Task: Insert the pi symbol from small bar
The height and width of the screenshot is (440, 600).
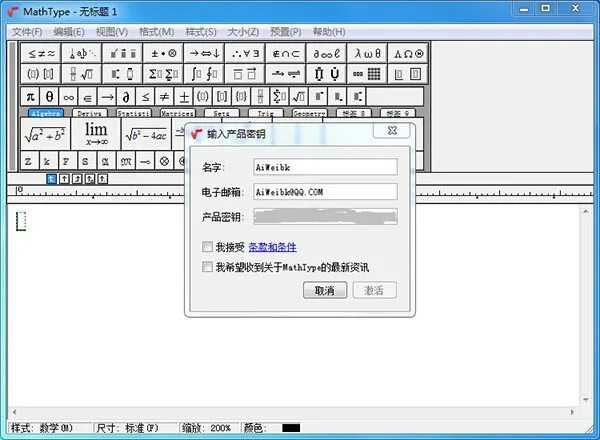Action: pos(30,96)
